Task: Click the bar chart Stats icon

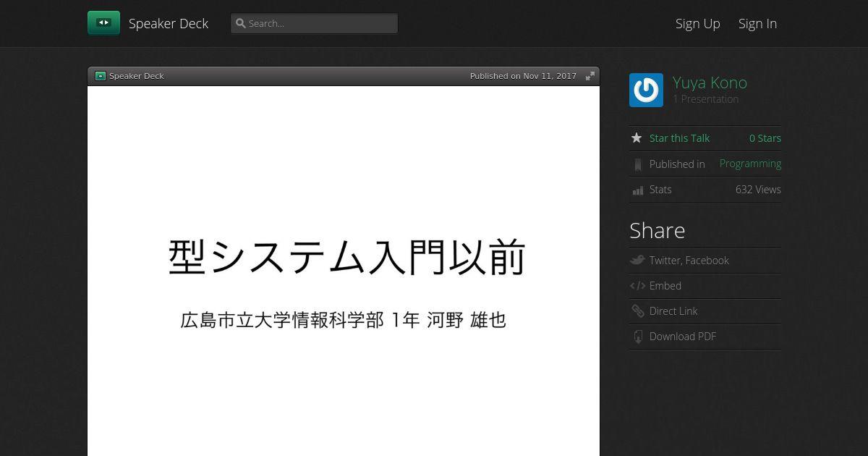Action: click(637, 190)
